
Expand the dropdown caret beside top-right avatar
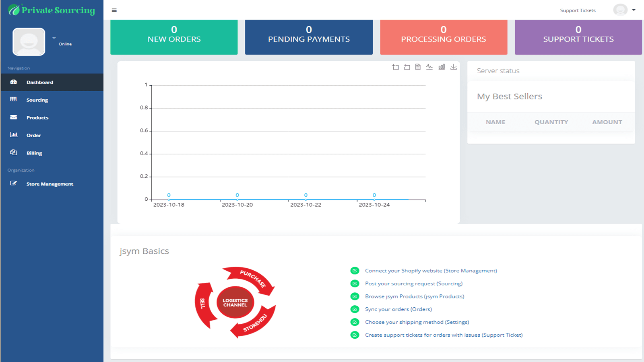634,10
